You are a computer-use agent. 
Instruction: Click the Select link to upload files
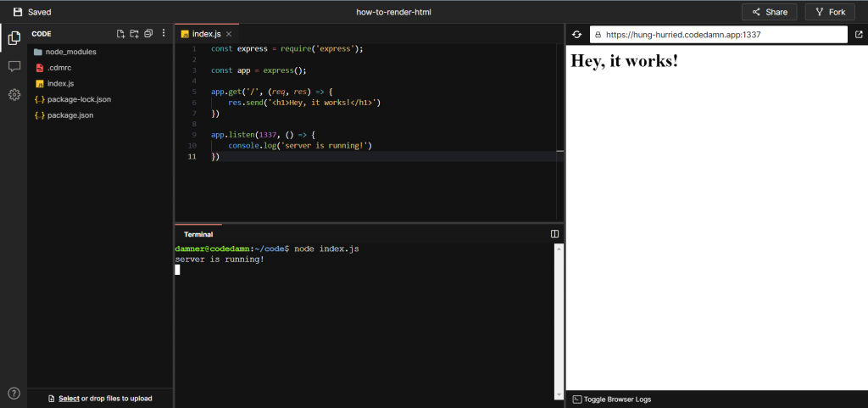pos(69,398)
